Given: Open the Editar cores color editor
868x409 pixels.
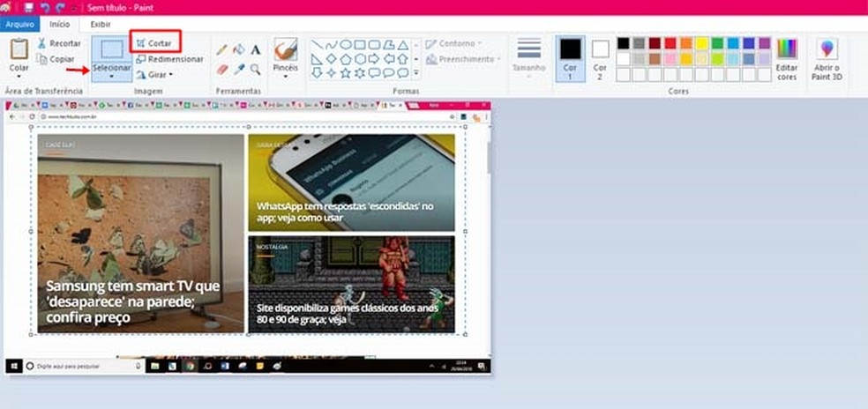Looking at the screenshot, I should click(x=787, y=60).
